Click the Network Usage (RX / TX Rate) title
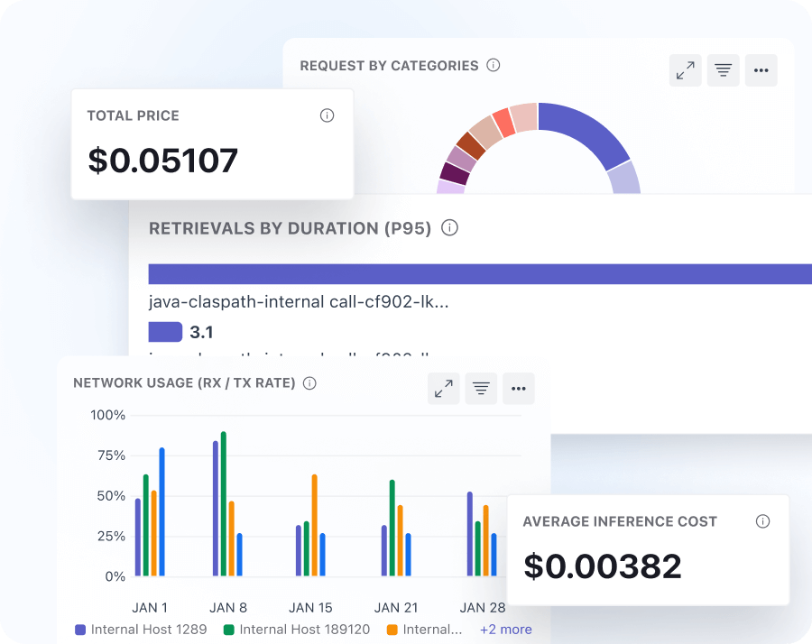 184,383
